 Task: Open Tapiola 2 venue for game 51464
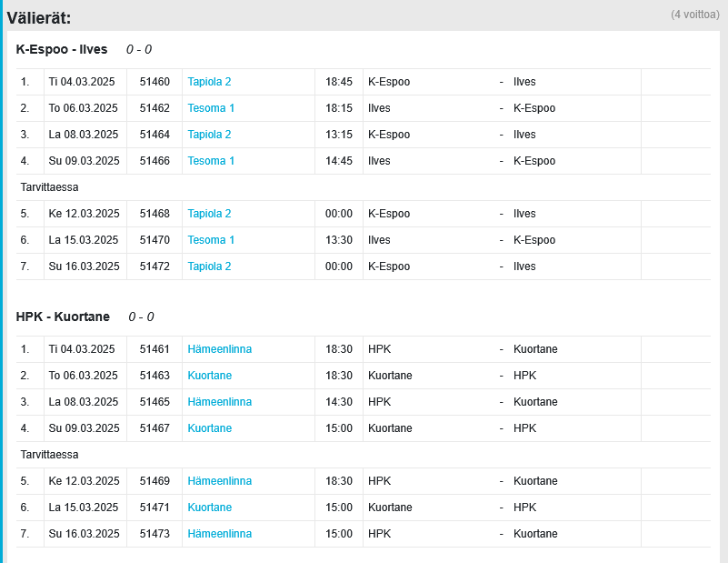[209, 135]
